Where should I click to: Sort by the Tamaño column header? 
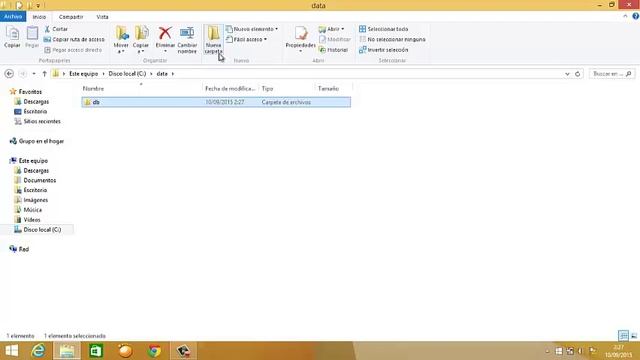coord(333,89)
